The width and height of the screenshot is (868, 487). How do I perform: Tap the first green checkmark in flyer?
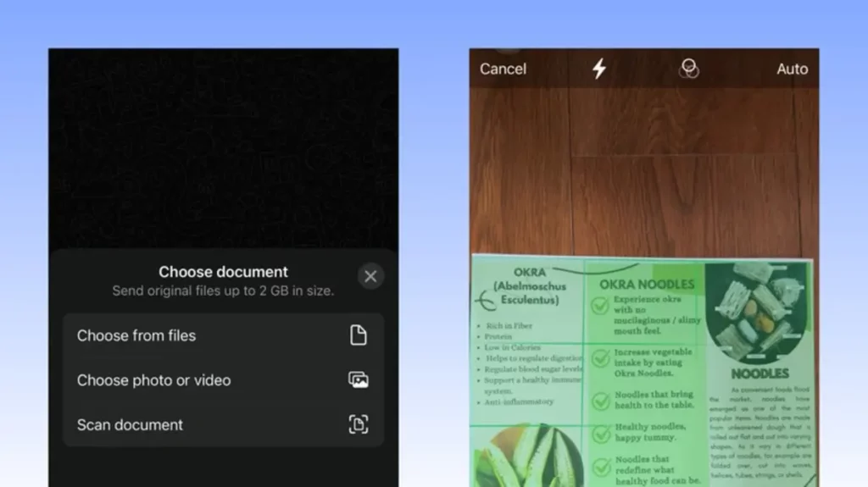point(600,307)
